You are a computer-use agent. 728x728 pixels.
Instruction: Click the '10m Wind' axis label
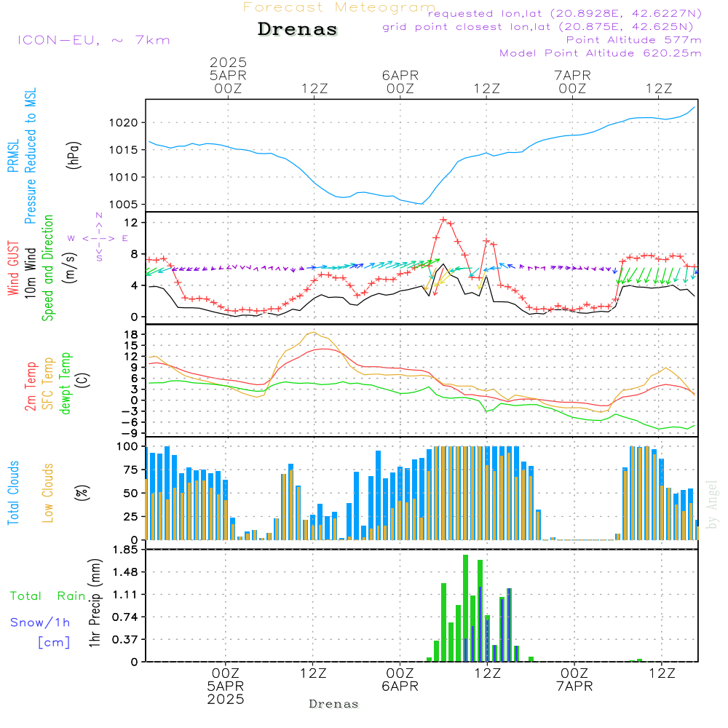[30, 272]
